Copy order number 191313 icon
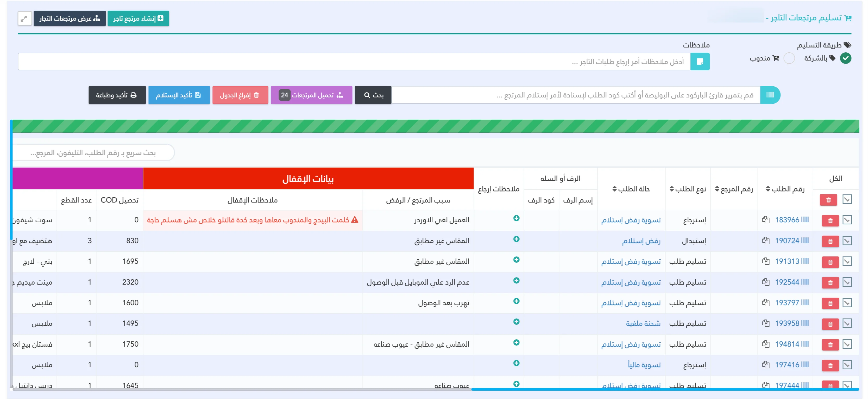Image resolution: width=868 pixels, height=399 pixels. 766,261
